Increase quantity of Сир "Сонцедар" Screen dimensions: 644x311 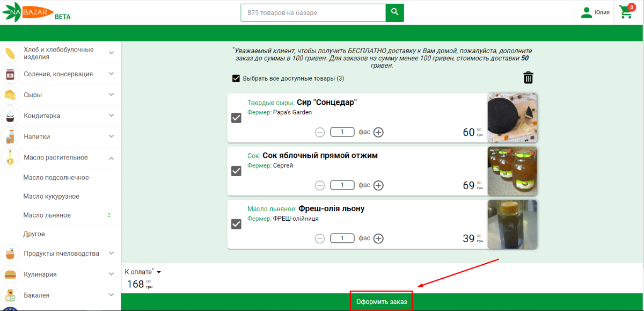(x=378, y=132)
